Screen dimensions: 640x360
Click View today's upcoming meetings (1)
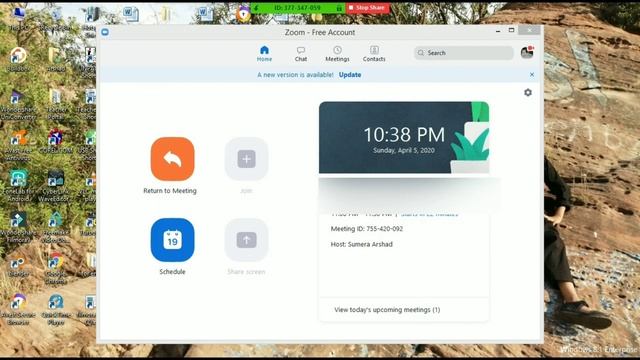click(x=387, y=310)
